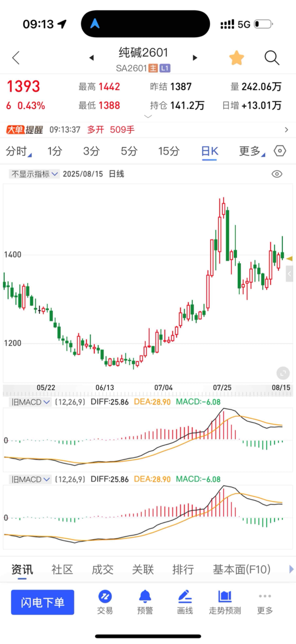Tap the first MACD histogram chart
Image resolution: width=296 pixels, height=644 pixels.
point(148,440)
